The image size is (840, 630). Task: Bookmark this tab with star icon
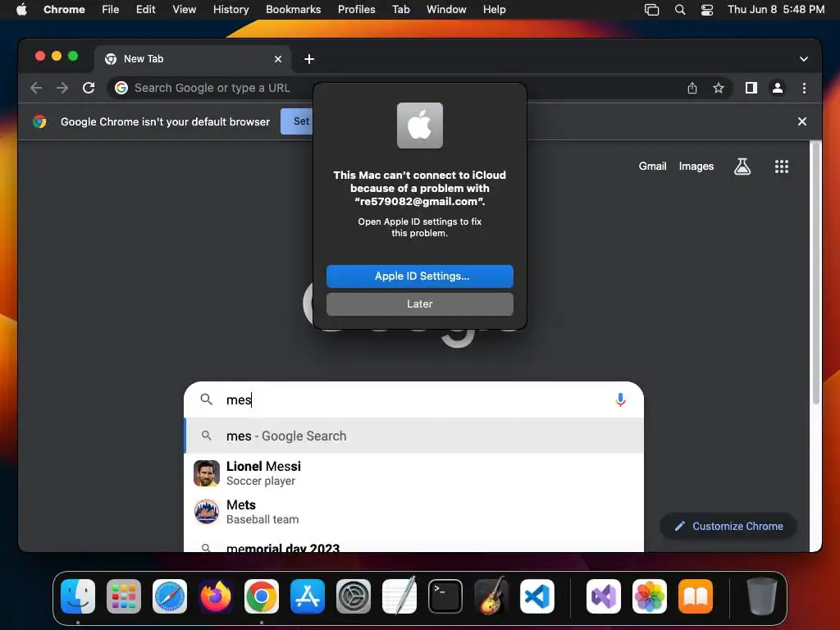point(719,88)
